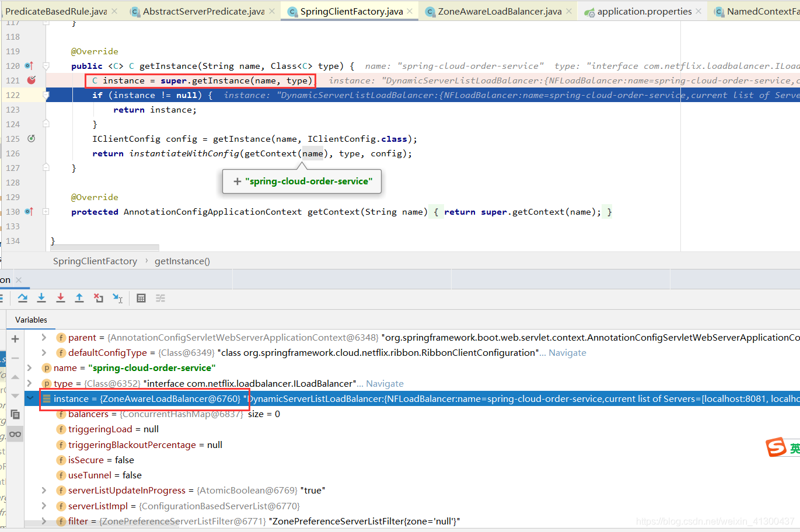This screenshot has height=532, width=800.
Task: Expand the type variable node
Action: point(30,383)
